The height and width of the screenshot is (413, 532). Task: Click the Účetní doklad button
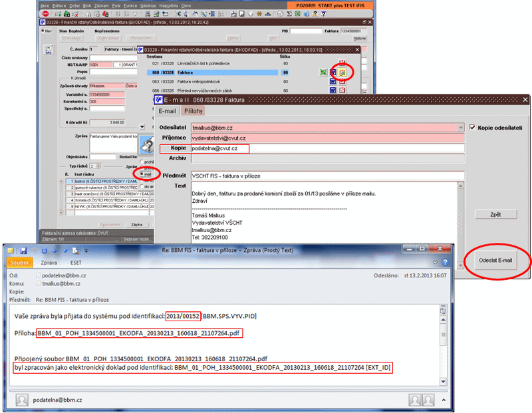tap(108, 39)
